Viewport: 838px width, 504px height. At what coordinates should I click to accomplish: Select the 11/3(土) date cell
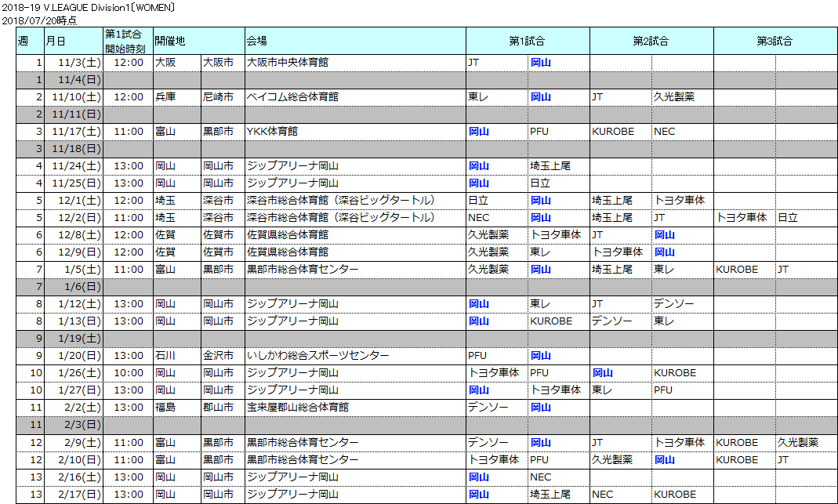[x=79, y=63]
